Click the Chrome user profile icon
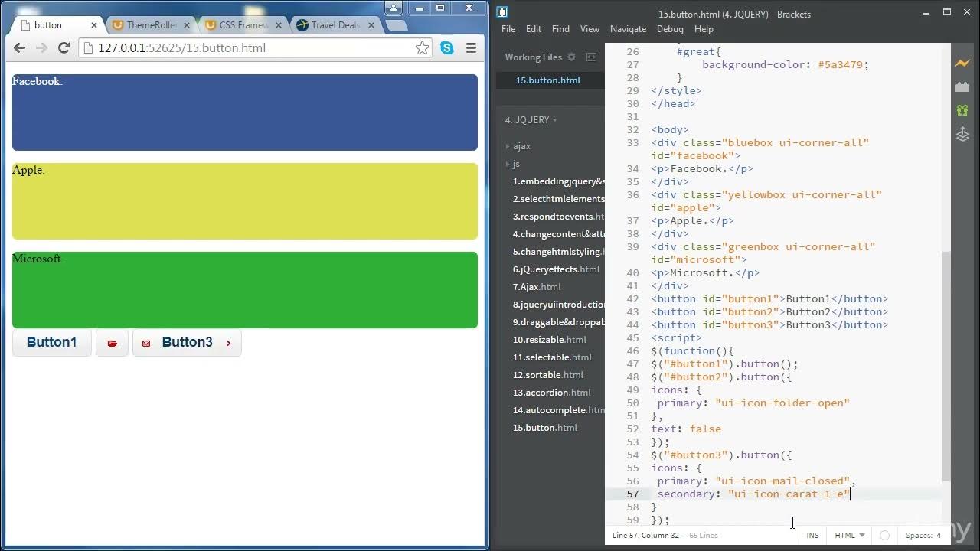This screenshot has width=980, height=551. pyautogui.click(x=393, y=8)
